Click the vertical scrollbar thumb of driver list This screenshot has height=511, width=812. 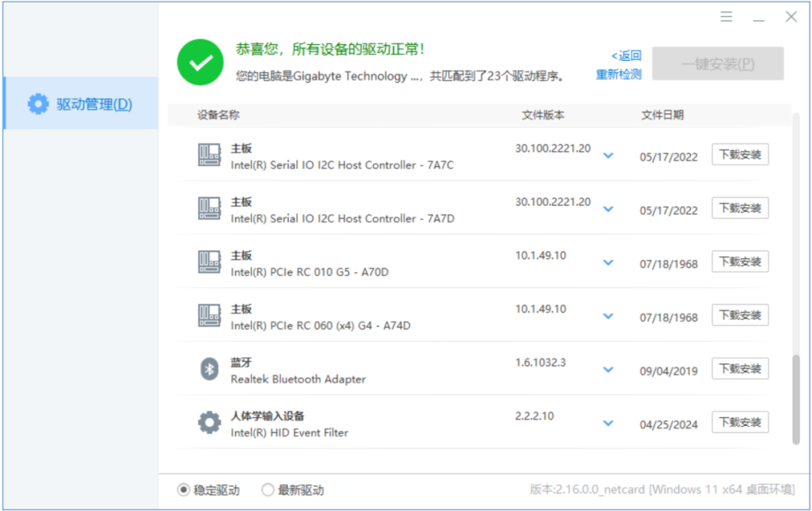point(796,399)
